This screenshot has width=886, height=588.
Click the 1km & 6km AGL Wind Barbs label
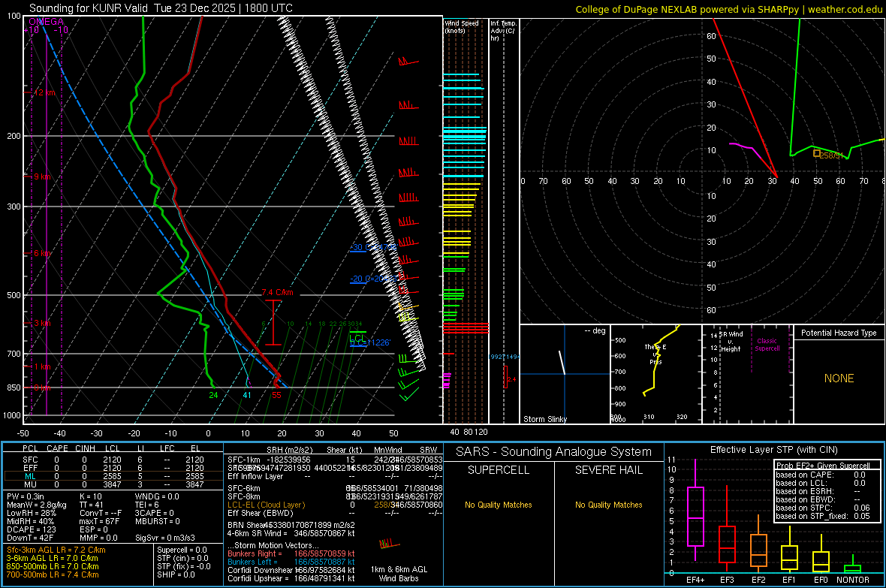399,574
